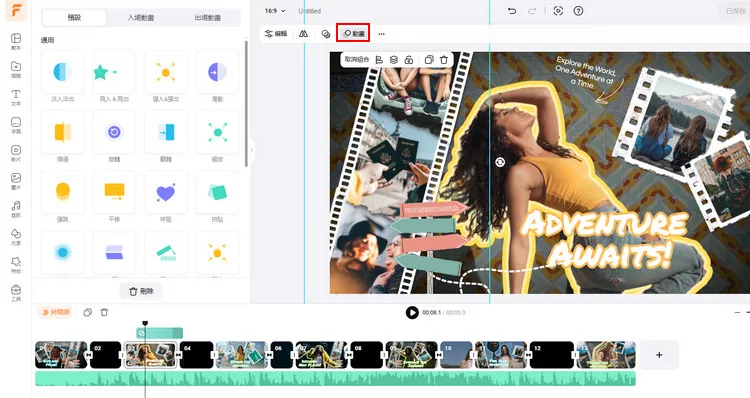Open the 元素 elements panel in sidebar
Viewport: 750px width, 398px height.
pos(16,237)
